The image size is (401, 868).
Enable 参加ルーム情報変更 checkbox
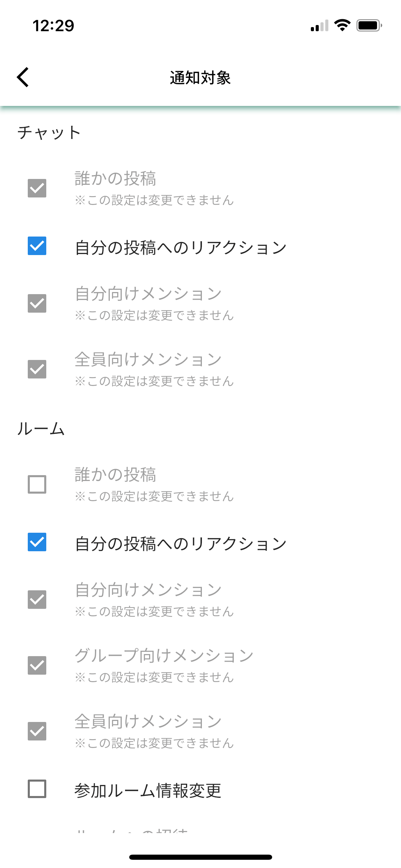tap(37, 789)
